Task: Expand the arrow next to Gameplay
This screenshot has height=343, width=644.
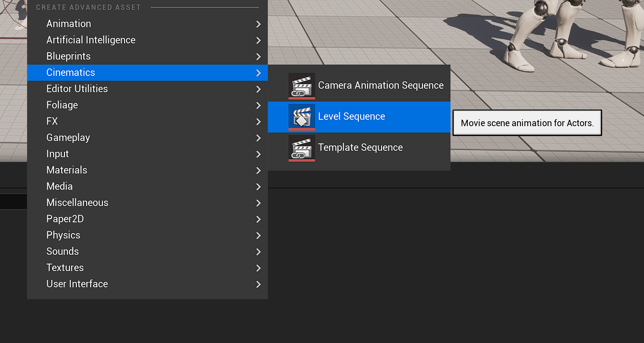Action: coord(258,138)
